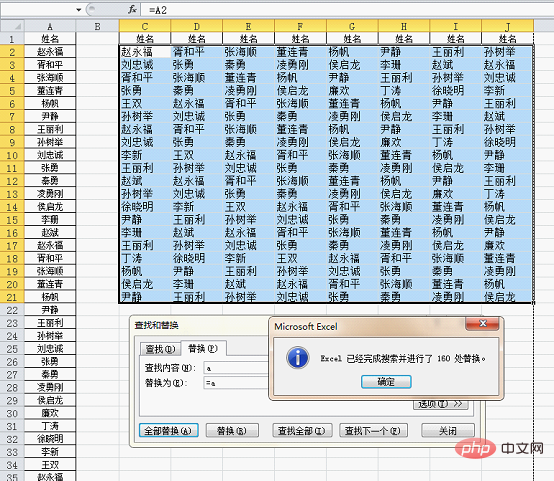This screenshot has width=554, height=481.
Task: Click the 查找内容 input field
Action: tap(236, 368)
